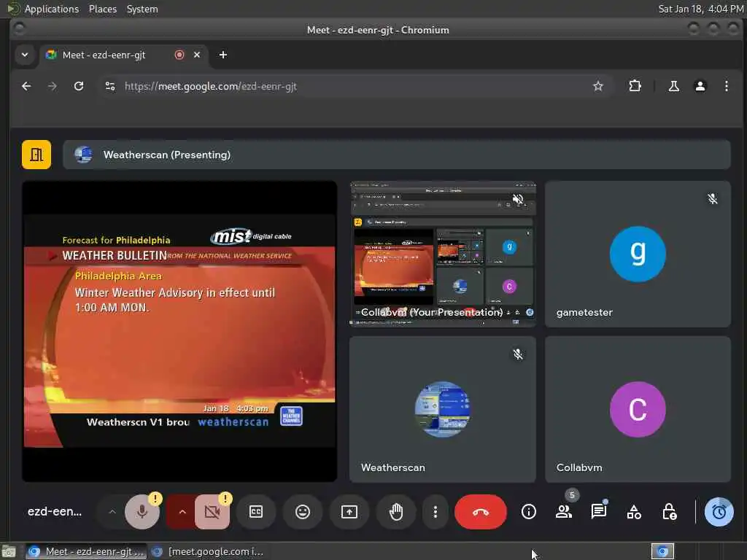
Task: Open the Applications menu
Action: click(52, 9)
